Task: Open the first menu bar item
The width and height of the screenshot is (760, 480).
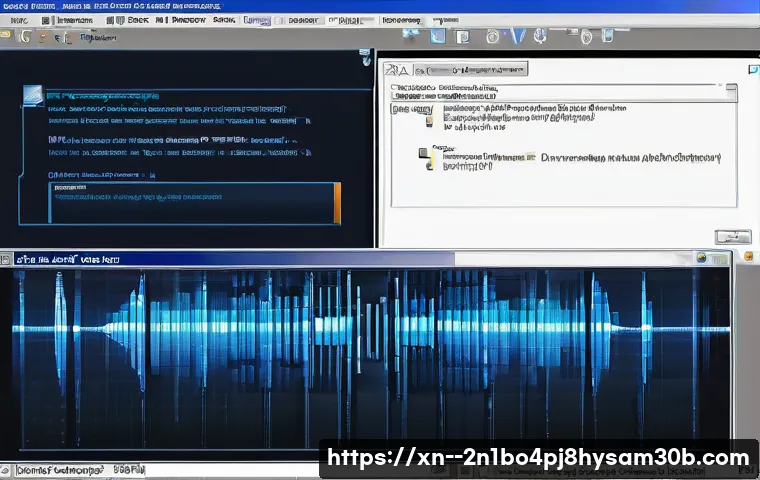Action: pyautogui.click(x=19, y=20)
